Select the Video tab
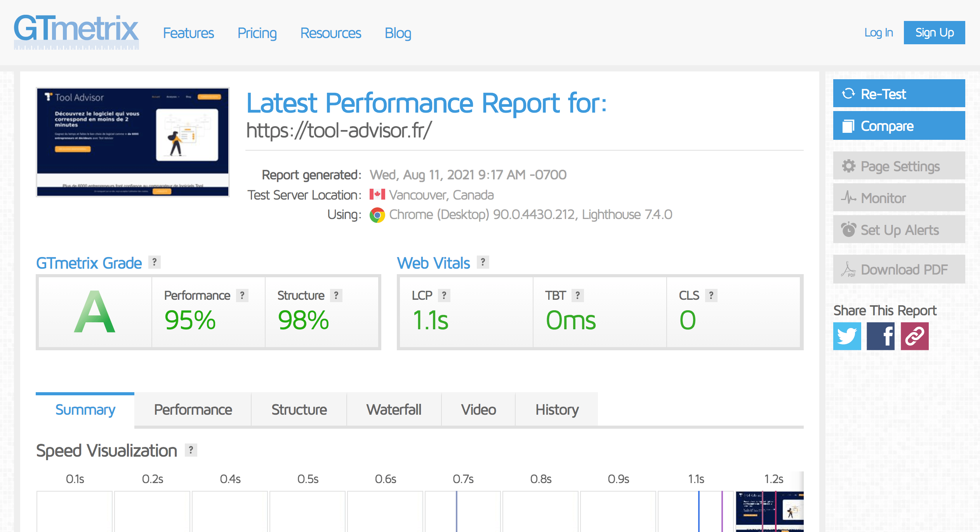The width and height of the screenshot is (980, 532). [x=478, y=410]
